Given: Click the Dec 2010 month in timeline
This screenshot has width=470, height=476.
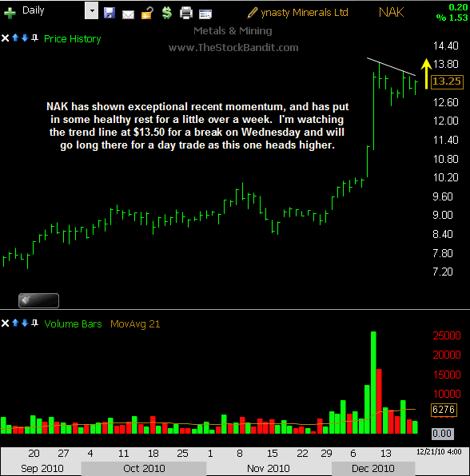Looking at the screenshot, I should tap(373, 468).
